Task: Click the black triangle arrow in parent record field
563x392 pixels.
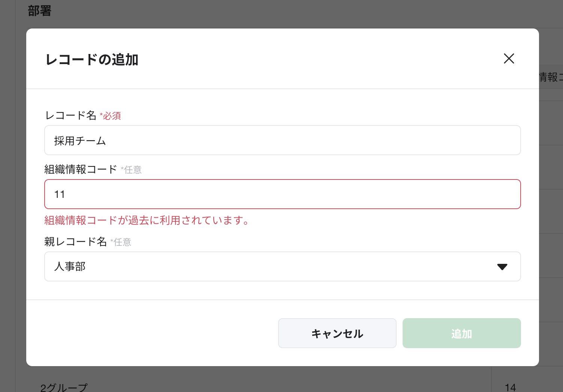Action: (x=502, y=267)
